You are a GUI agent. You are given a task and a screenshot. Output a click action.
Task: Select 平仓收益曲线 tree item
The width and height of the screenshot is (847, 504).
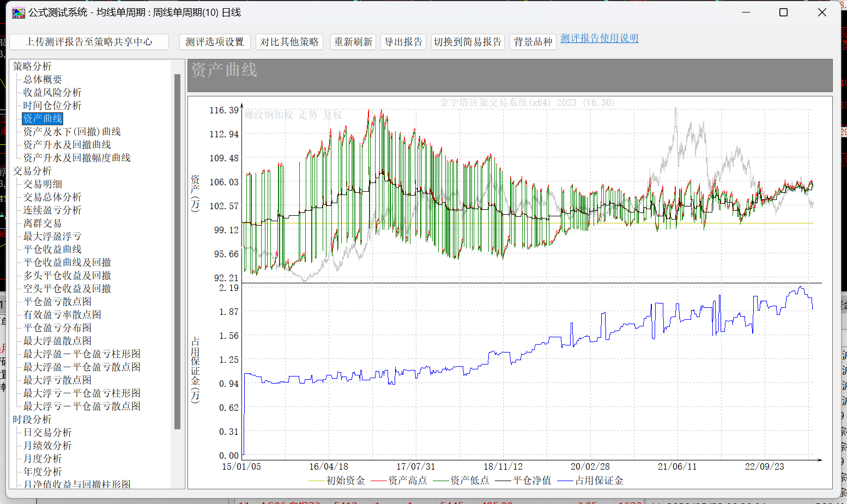tap(52, 250)
